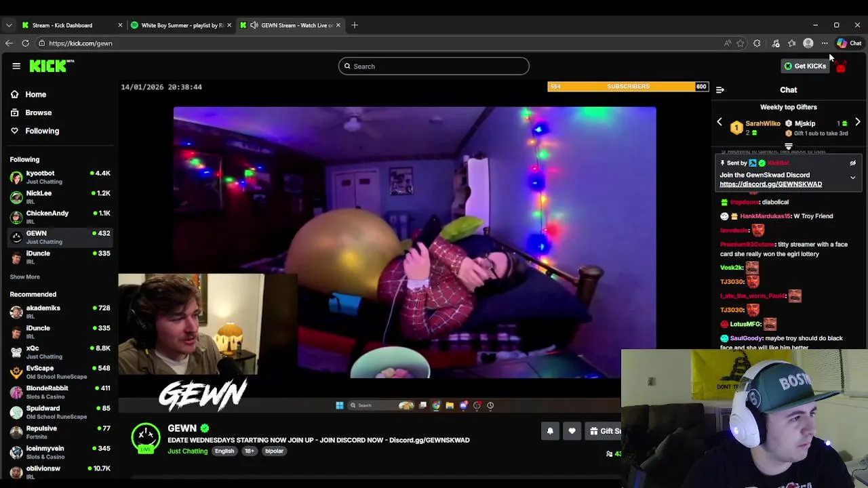Viewport: 868px width, 488px height.
Task: Toggle notifications bell for GEWN
Action: click(550, 431)
